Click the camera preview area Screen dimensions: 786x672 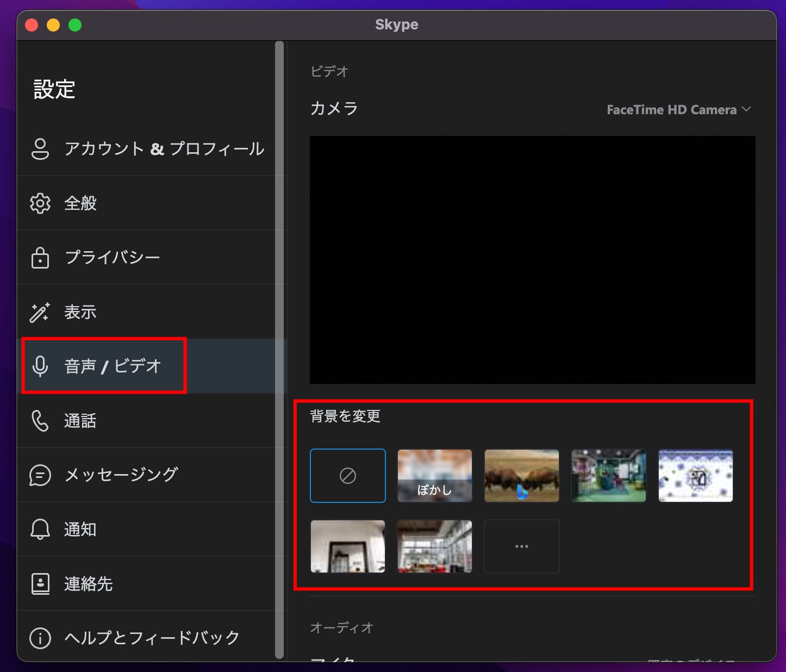(533, 260)
